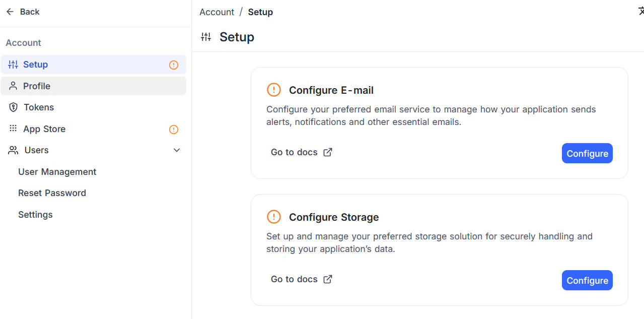The height and width of the screenshot is (319, 644).
Task: Select Settings under Users
Action: tap(35, 215)
